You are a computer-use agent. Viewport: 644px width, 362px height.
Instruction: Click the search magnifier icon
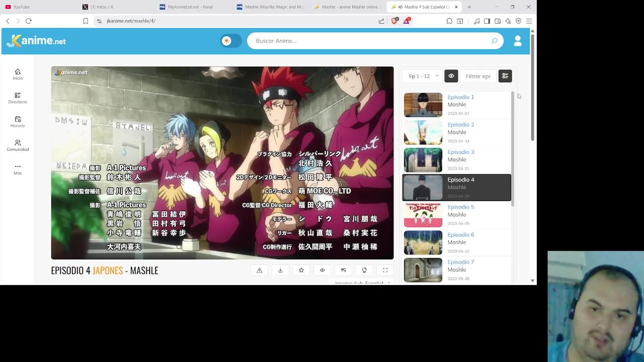point(494,41)
